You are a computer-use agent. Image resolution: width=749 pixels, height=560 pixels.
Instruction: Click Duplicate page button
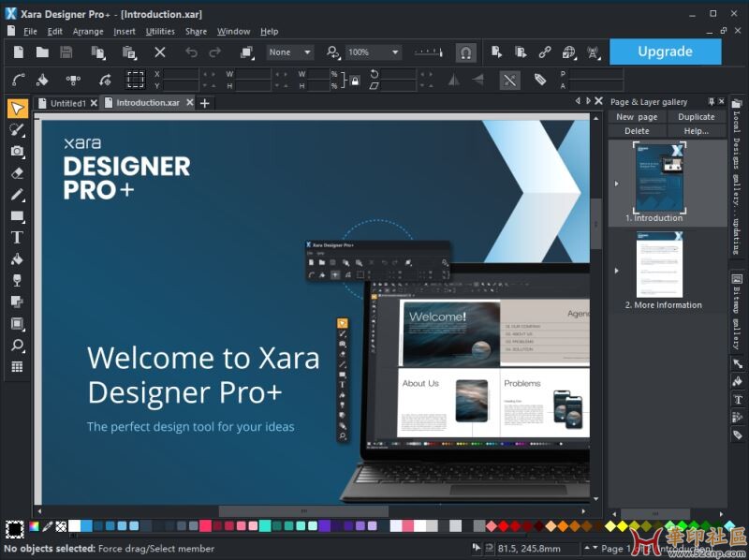coord(696,117)
